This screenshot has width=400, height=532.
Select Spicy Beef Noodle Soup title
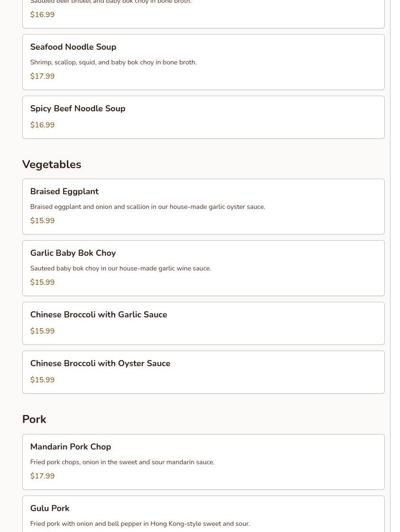coord(78,108)
